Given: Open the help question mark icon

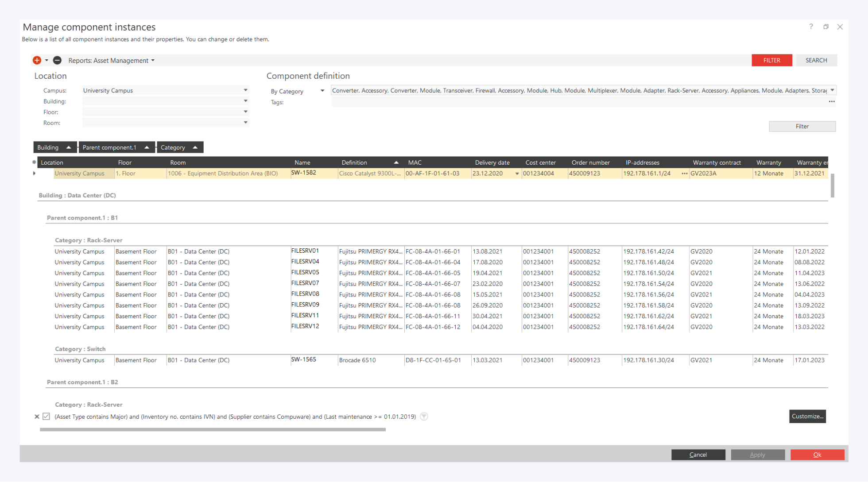Looking at the screenshot, I should [811, 27].
